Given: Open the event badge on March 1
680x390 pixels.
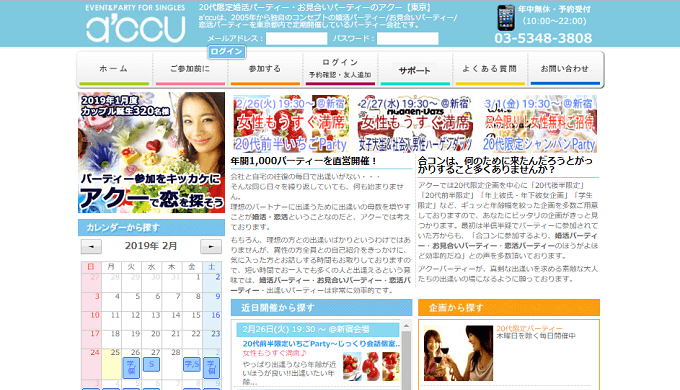Looking at the screenshot, I should click(192, 364).
